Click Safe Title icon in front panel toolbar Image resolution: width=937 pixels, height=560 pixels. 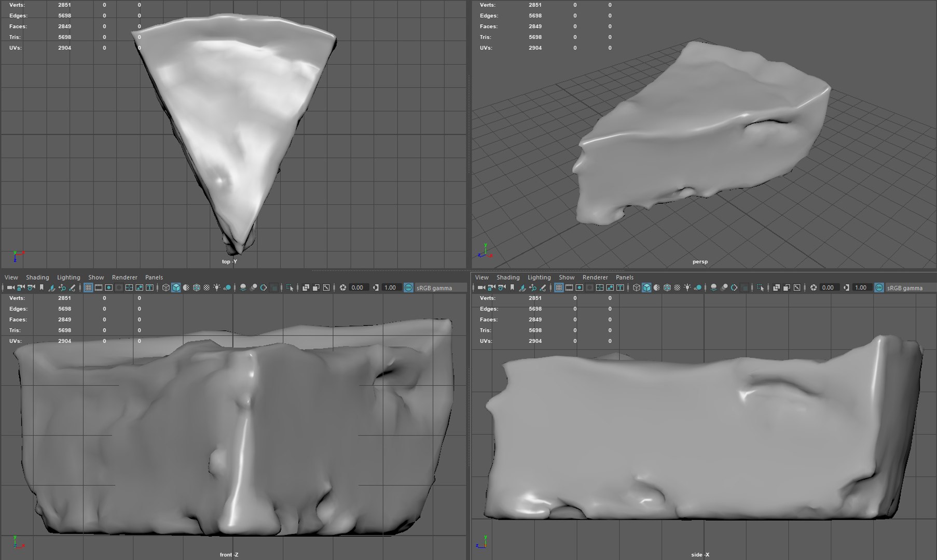150,288
